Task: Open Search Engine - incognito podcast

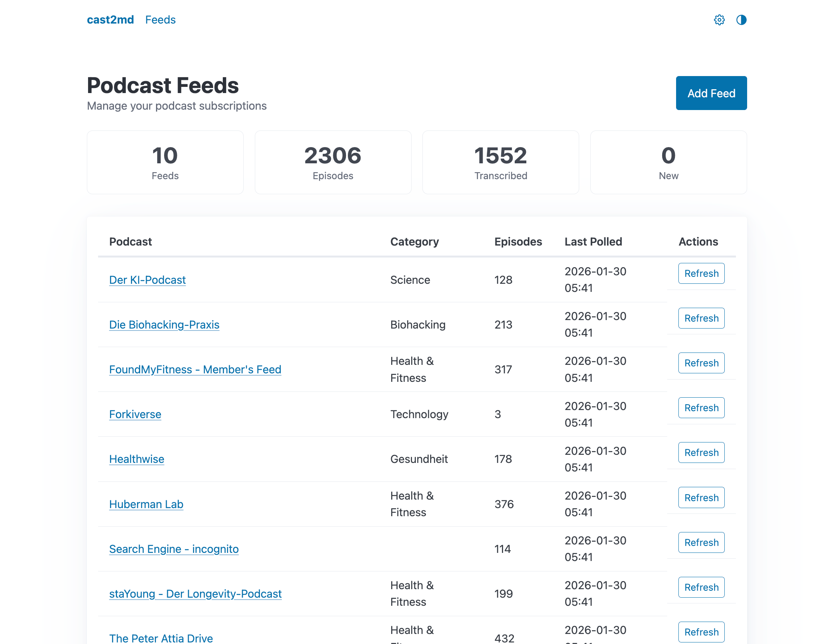Action: click(174, 549)
